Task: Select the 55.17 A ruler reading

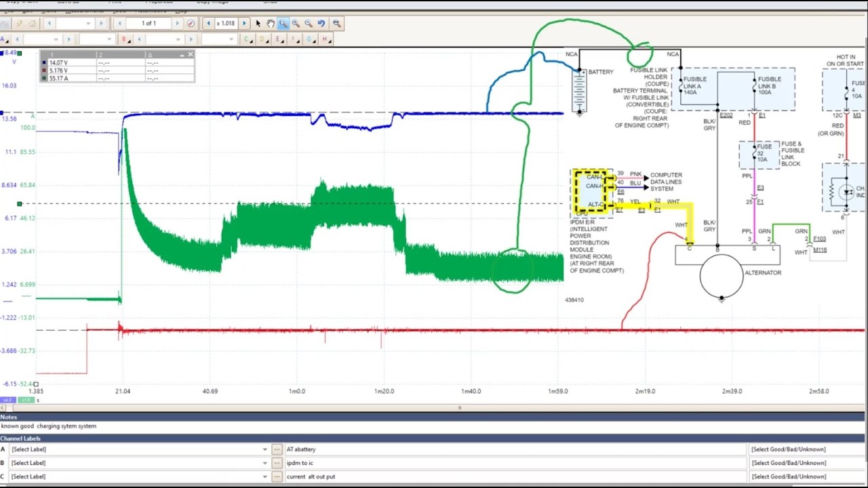Action: pyautogui.click(x=58, y=78)
